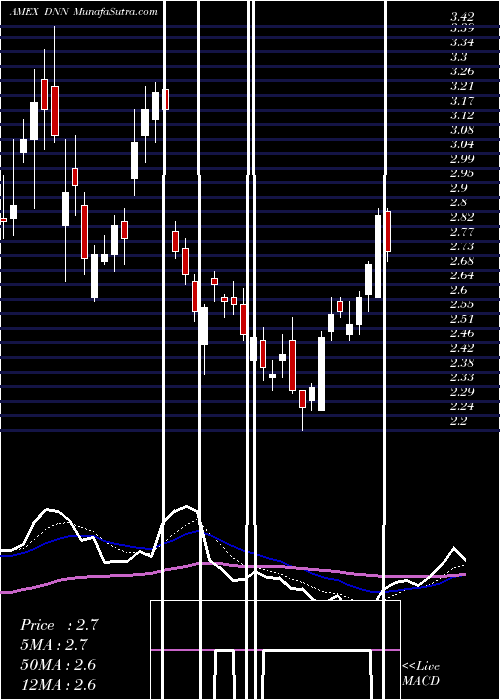Click the 2.6 price axis label
500x700 pixels.
459,290
